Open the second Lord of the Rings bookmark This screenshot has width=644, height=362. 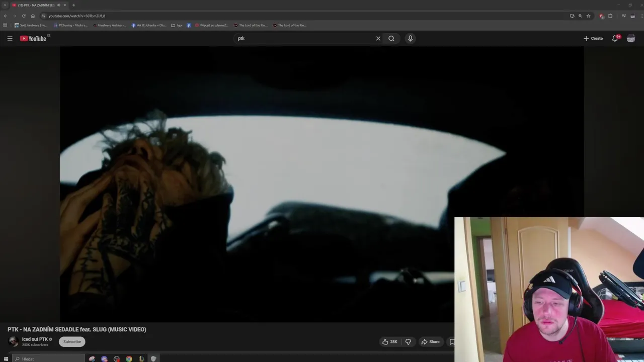[289, 25]
